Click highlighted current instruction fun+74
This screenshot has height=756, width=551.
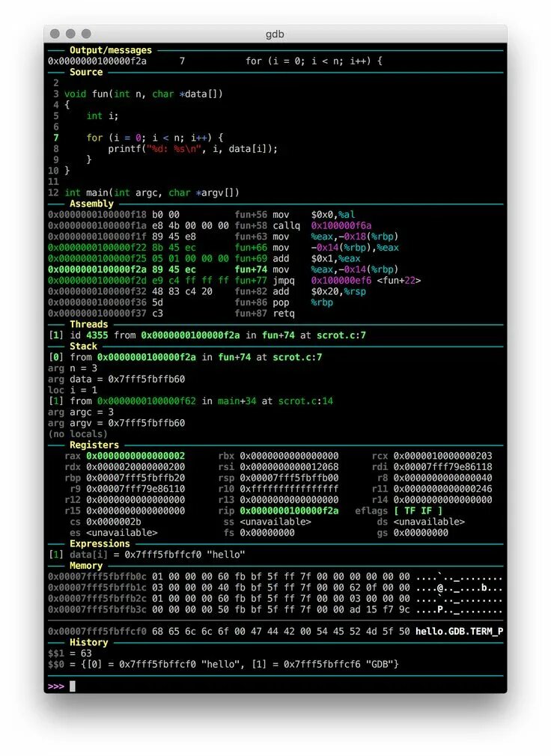coord(223,269)
